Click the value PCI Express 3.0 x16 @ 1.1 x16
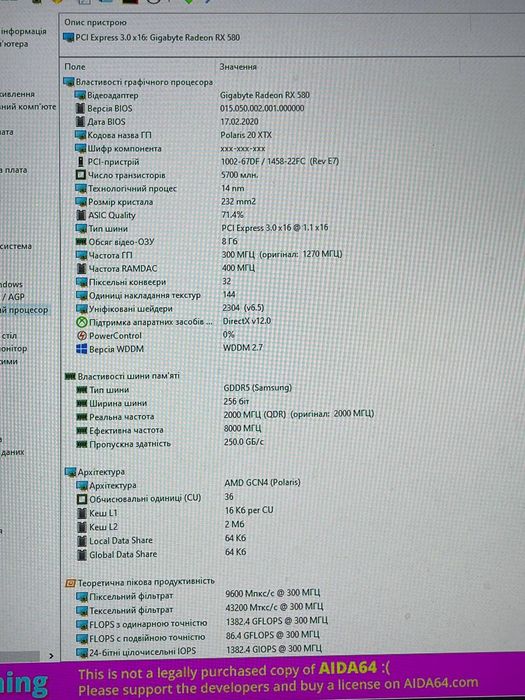 tap(275, 228)
